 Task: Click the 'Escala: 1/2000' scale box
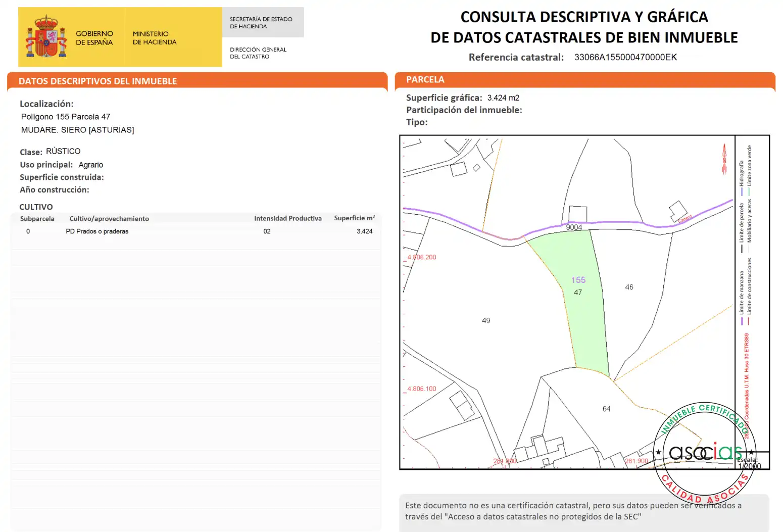point(753,461)
